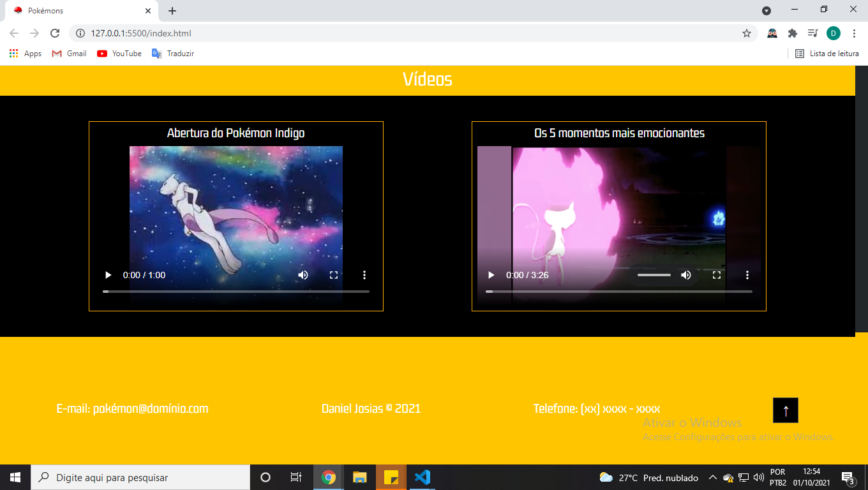
Task: Open the incognito-hat extension icon in the toolbar
Action: tap(772, 33)
